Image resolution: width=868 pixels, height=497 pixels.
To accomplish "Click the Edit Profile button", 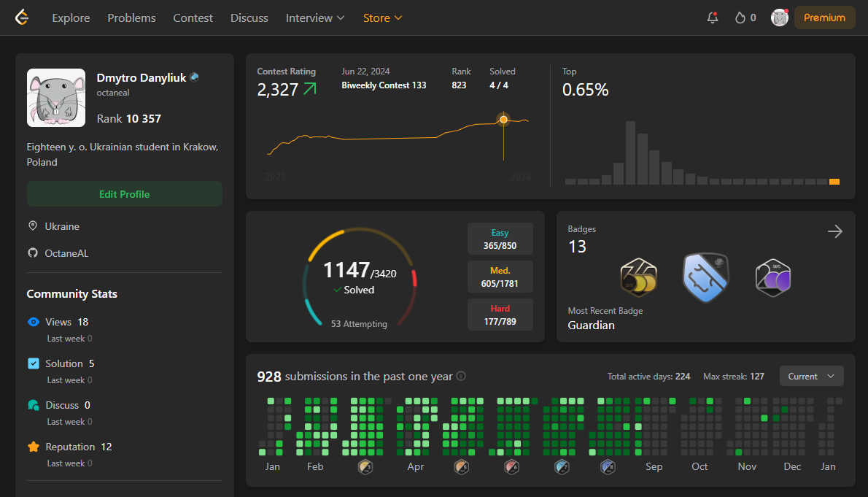I will 125,194.
